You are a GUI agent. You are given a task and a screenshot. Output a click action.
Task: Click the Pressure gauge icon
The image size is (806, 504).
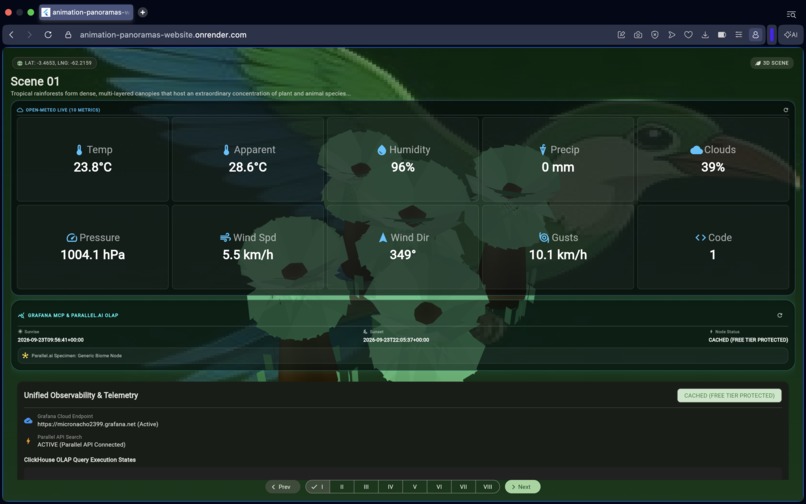click(x=71, y=238)
